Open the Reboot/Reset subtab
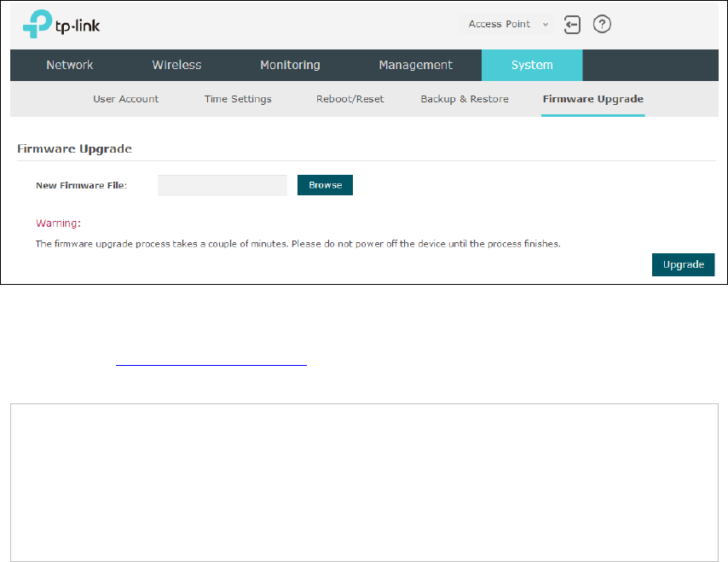 [x=350, y=99]
